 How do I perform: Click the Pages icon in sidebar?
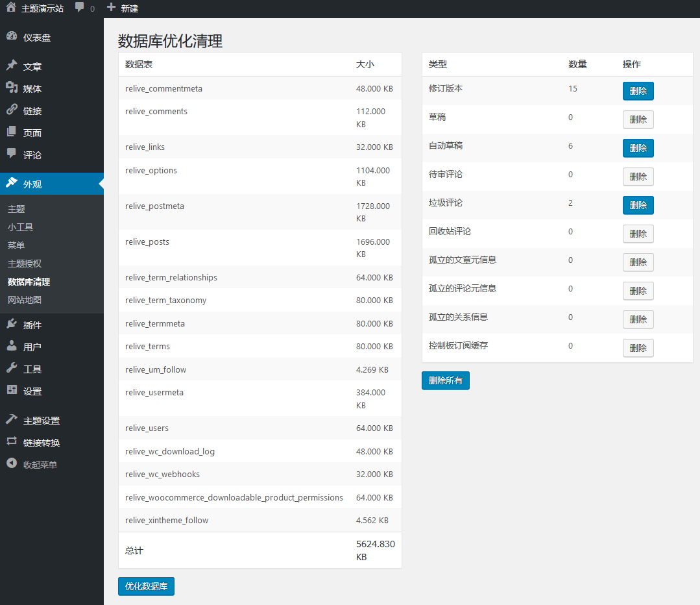12,132
